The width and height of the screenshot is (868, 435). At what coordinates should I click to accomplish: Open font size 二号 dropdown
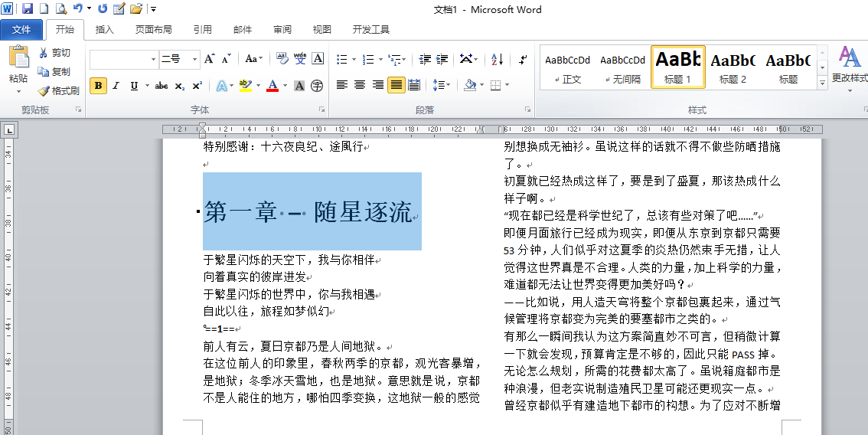pos(194,59)
